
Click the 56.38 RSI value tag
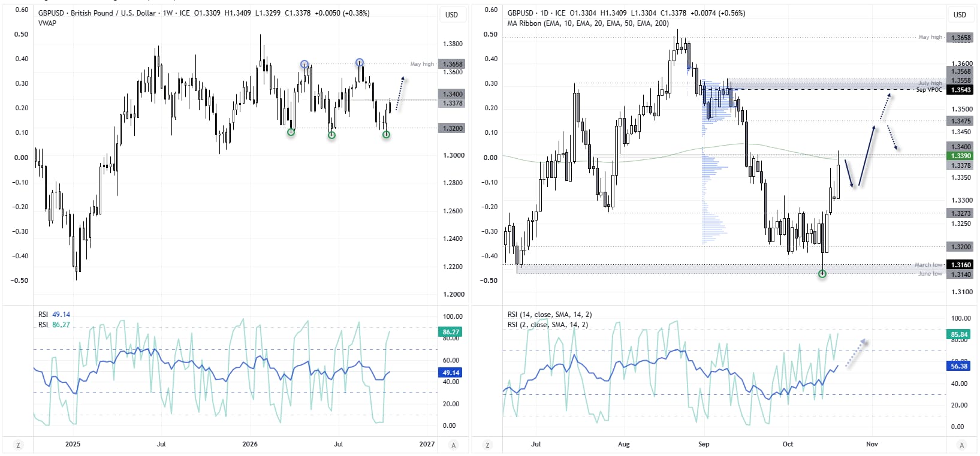959,366
